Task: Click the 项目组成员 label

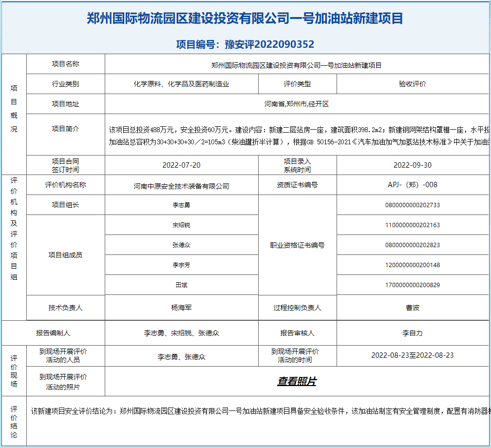Action: click(65, 255)
